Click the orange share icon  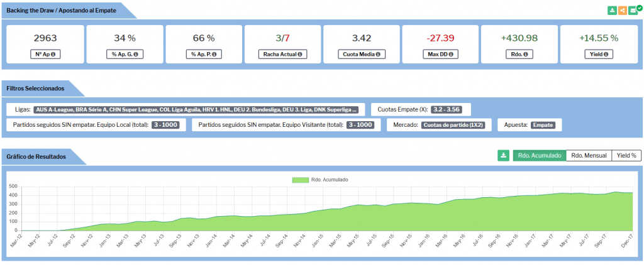(x=622, y=10)
